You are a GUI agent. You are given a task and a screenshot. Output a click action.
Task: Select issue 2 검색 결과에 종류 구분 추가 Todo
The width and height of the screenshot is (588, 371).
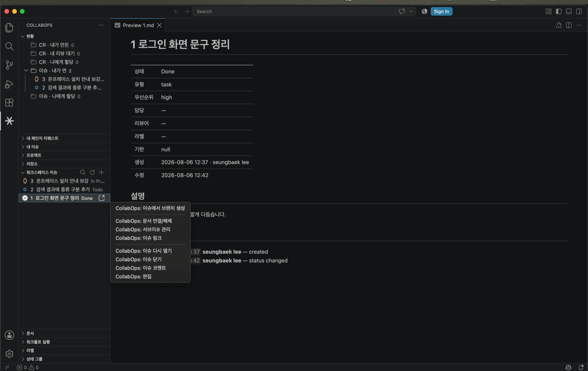(65, 189)
